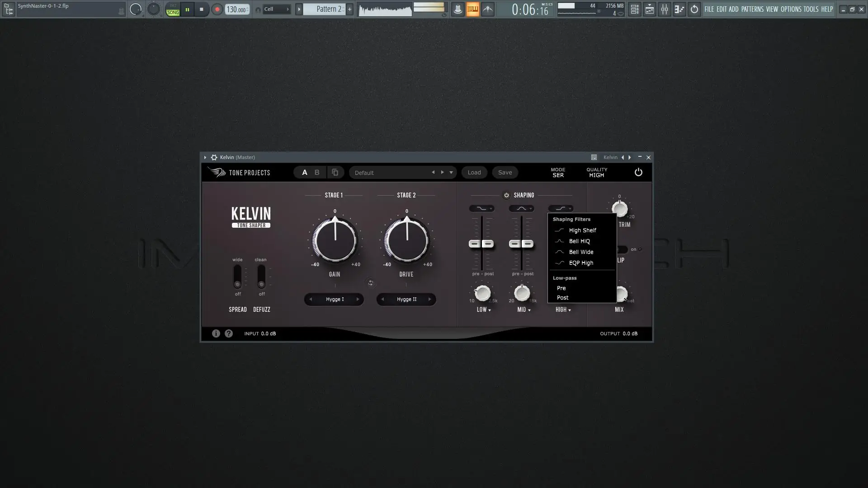The image size is (868, 488).
Task: Click the Save button in Kelvin
Action: pos(505,172)
